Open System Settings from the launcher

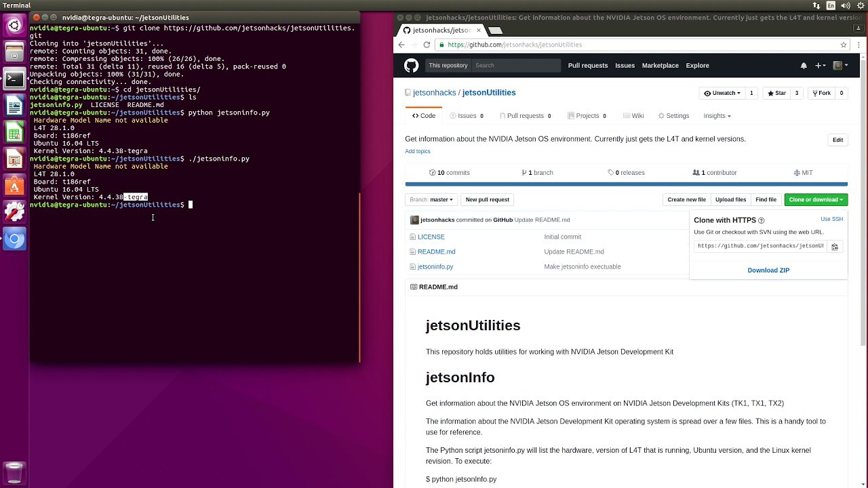(x=14, y=211)
